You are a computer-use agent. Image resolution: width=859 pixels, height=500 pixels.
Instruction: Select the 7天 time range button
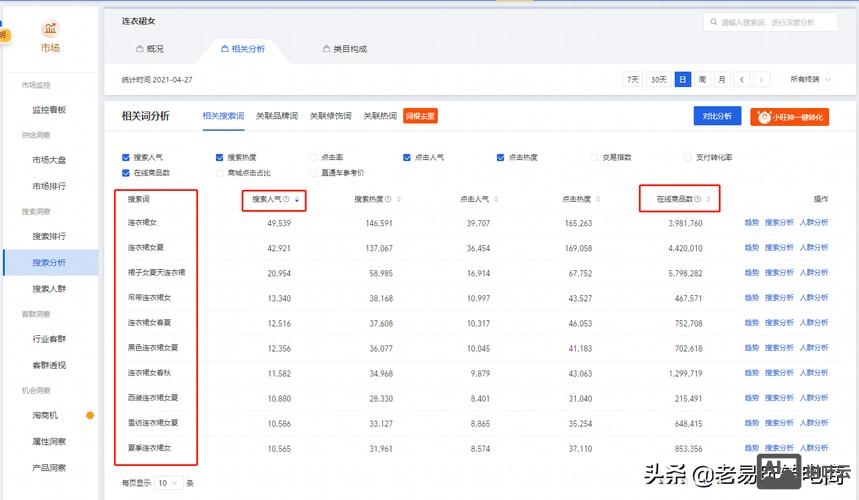coord(632,80)
